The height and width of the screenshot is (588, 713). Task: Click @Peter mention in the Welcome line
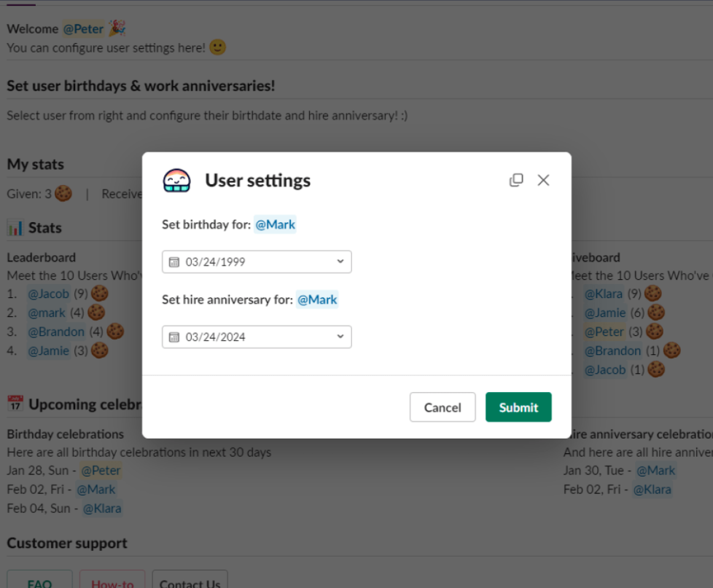(84, 29)
